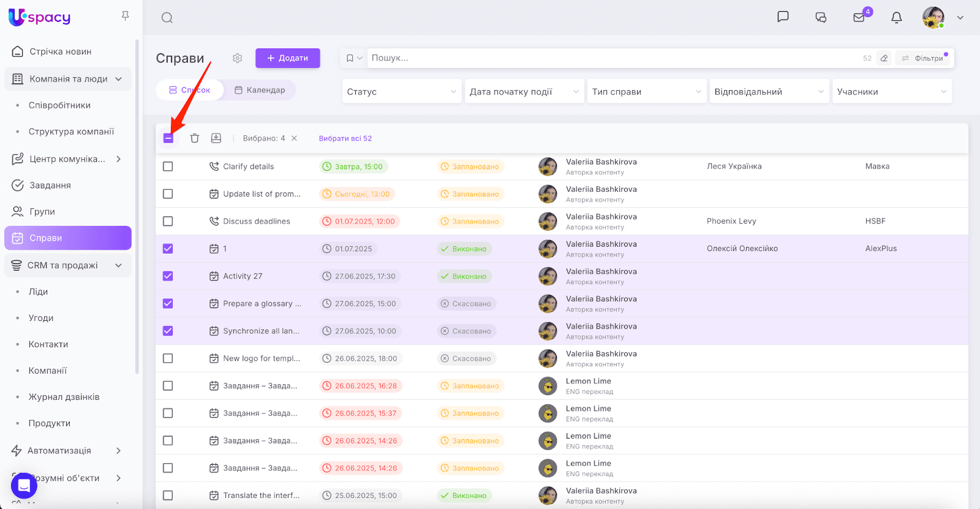Uncheck the Activity 27 row checkbox
This screenshot has width=980, height=509.
(168, 276)
